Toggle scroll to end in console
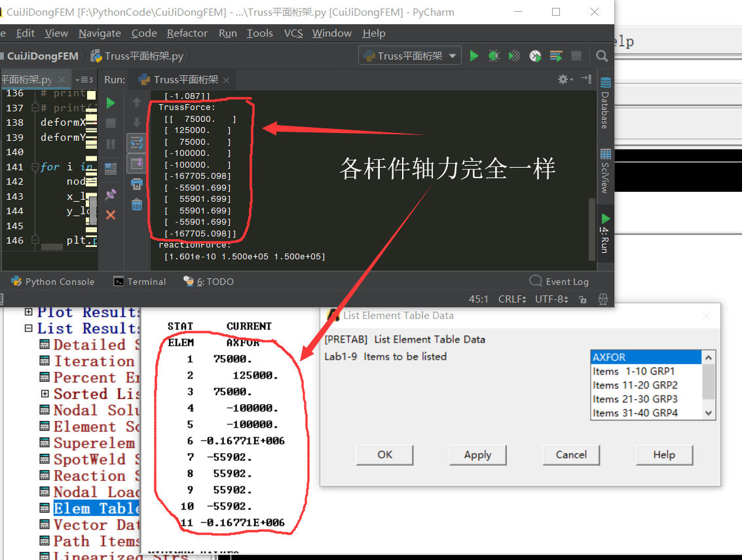742x560 pixels. (138, 164)
